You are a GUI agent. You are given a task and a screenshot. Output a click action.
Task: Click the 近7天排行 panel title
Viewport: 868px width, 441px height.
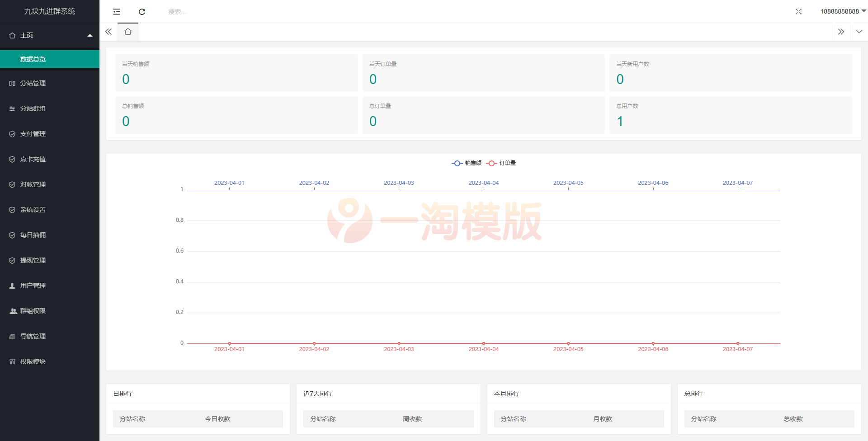[318, 394]
